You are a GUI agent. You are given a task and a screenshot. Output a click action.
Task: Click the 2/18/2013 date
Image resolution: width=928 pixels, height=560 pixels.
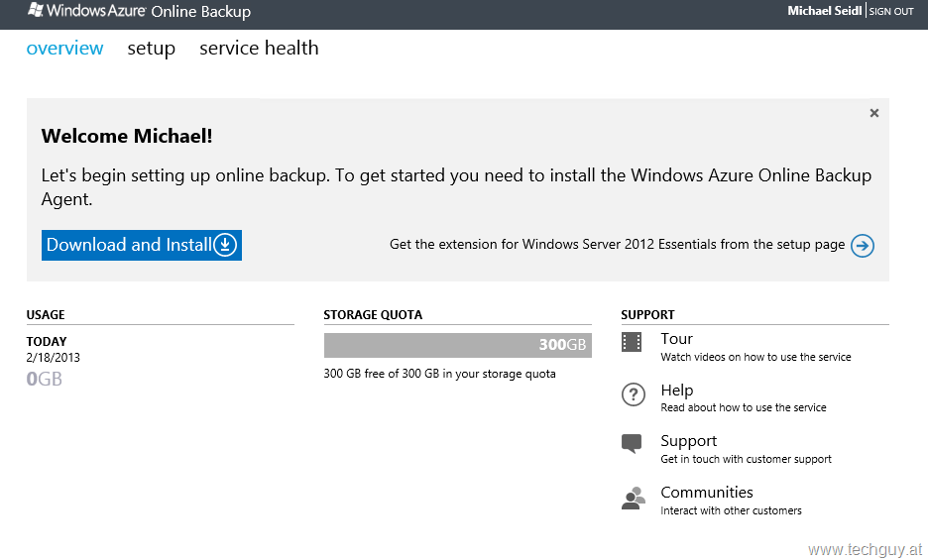(53, 358)
